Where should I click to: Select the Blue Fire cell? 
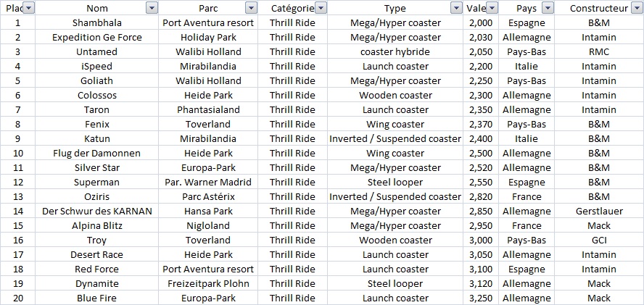(97, 298)
